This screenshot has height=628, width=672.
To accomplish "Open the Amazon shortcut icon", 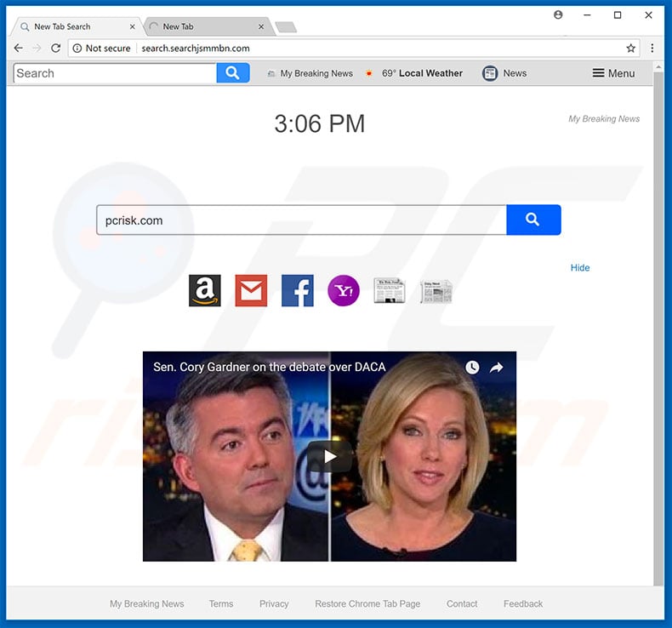I will click(x=205, y=291).
